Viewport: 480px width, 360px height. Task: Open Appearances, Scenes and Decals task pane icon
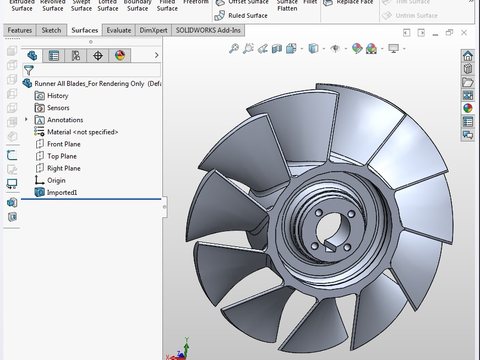click(468, 108)
